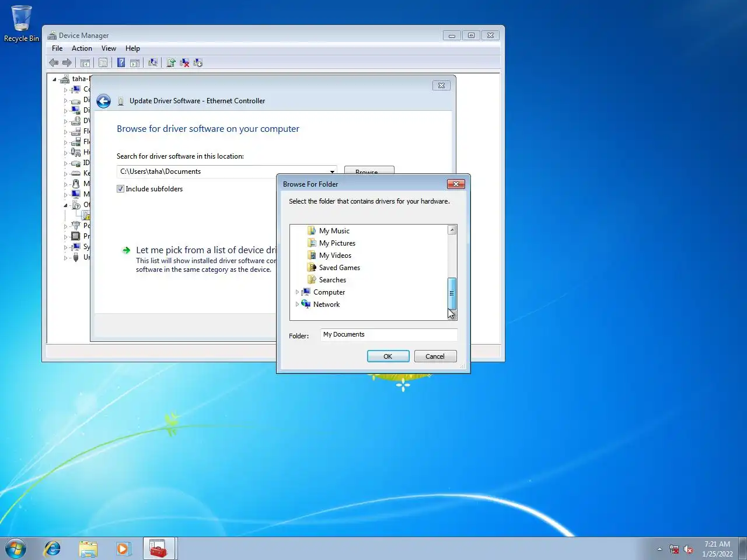This screenshot has width=747, height=560.
Task: Expand the Network node in Browse For Folder
Action: (297, 304)
